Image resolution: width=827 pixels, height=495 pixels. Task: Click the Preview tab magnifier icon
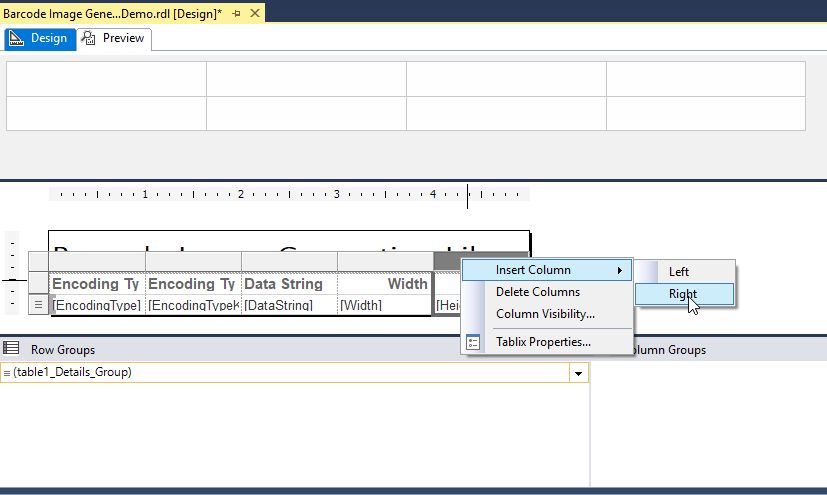coord(88,38)
